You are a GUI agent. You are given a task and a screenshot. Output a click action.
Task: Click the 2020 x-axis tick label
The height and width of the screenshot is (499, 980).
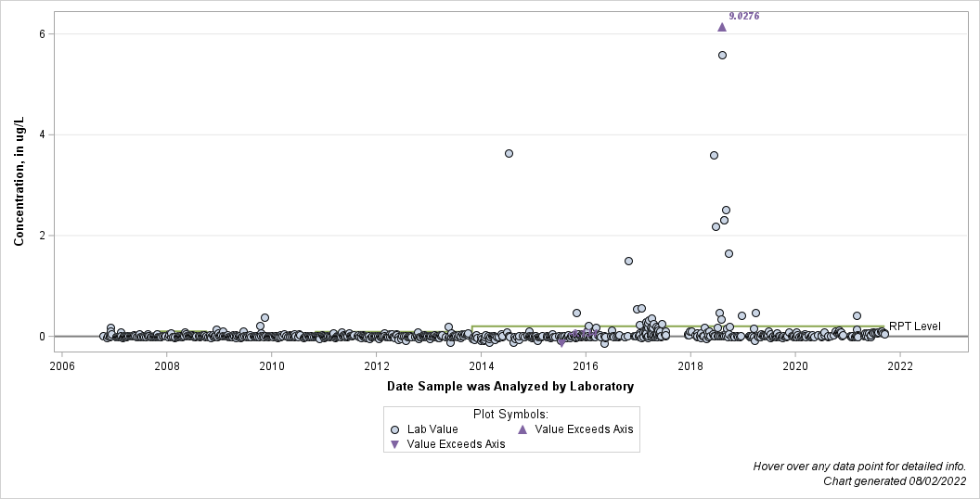(795, 366)
